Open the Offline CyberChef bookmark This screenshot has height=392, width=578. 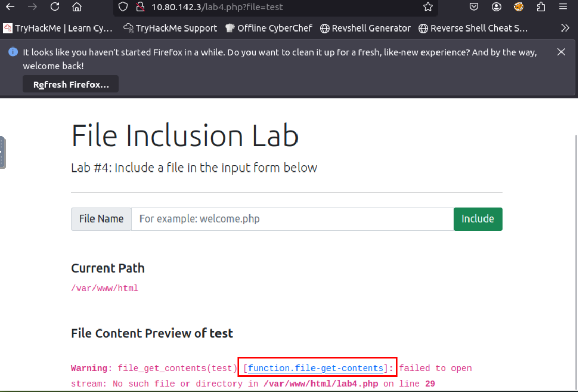(269, 28)
